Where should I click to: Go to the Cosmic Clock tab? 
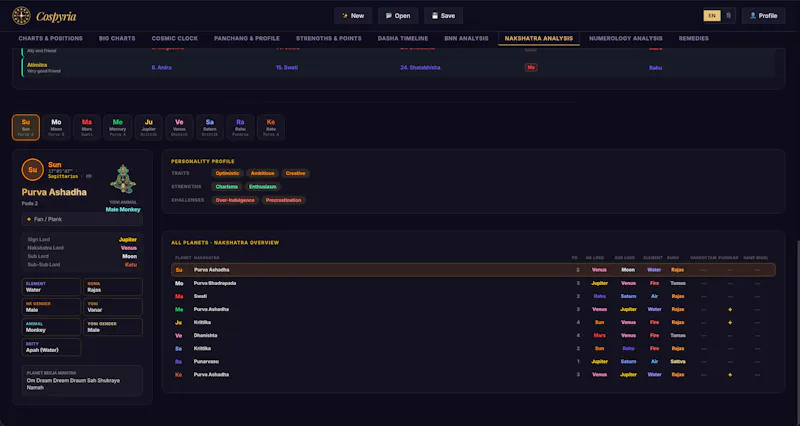174,38
